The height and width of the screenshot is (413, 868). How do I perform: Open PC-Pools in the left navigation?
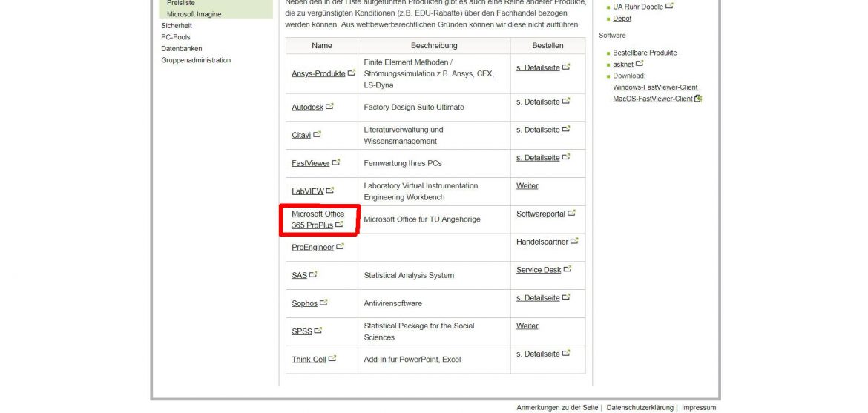point(176,37)
